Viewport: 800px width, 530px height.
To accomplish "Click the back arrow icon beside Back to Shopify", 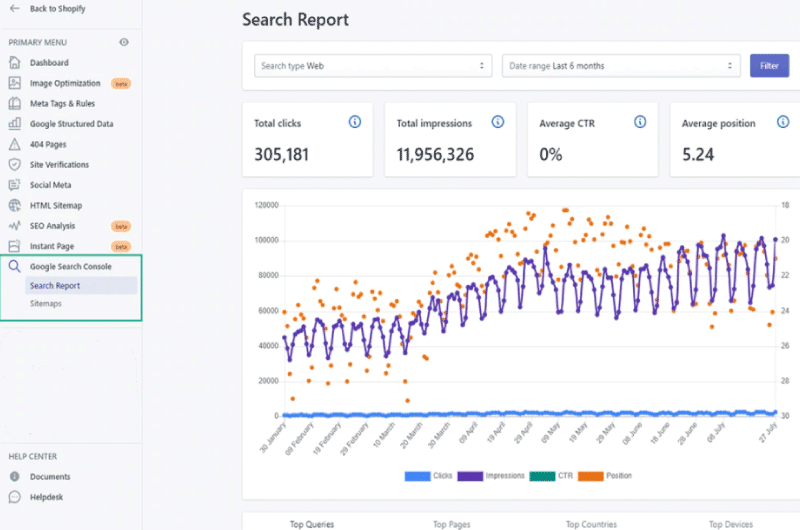I will click(x=15, y=8).
